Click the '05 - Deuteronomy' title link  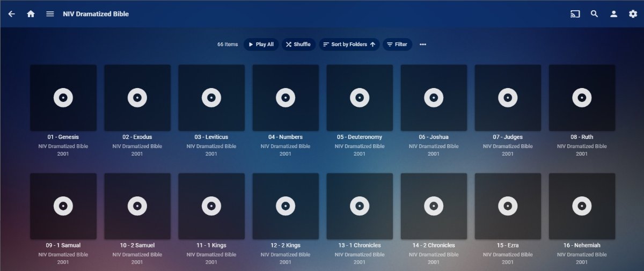tap(360, 137)
